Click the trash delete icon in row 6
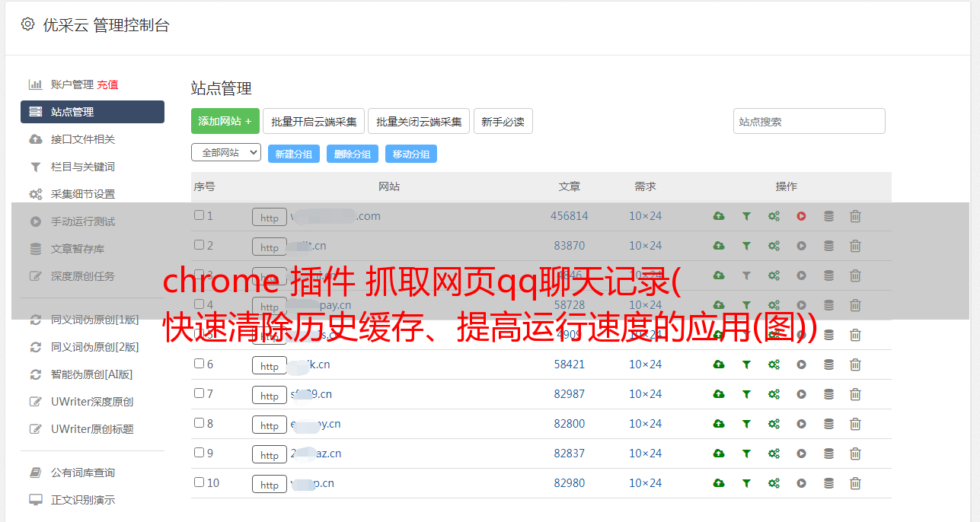 (855, 364)
